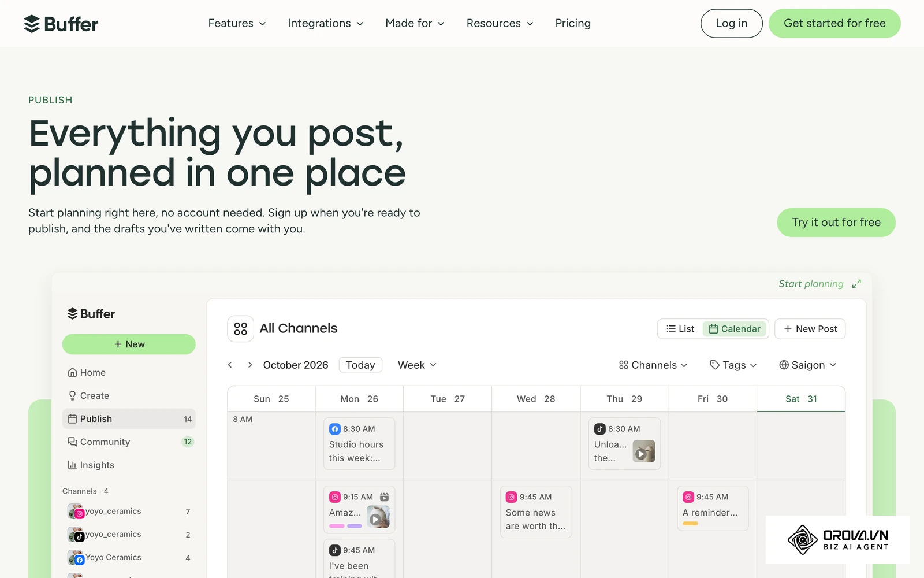Go to previous week with left arrow

click(x=230, y=365)
